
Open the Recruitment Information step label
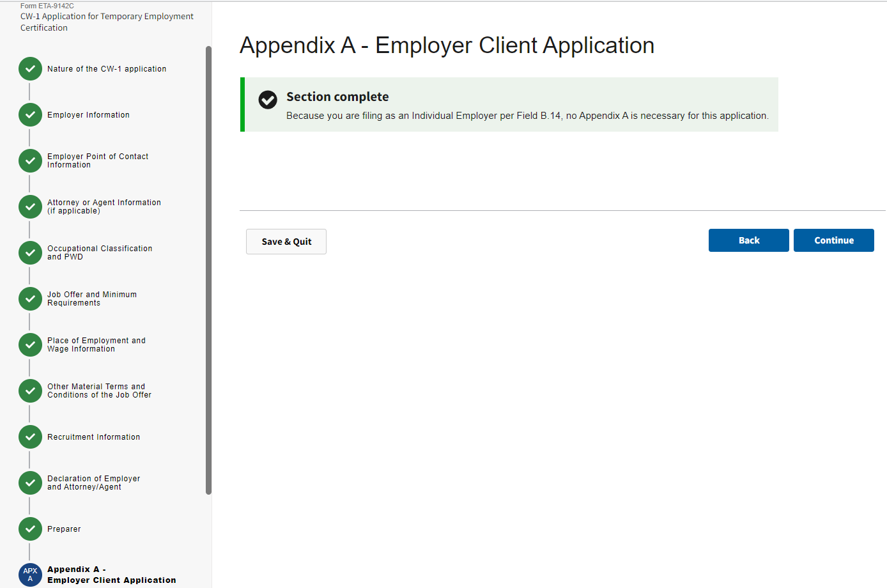click(93, 437)
